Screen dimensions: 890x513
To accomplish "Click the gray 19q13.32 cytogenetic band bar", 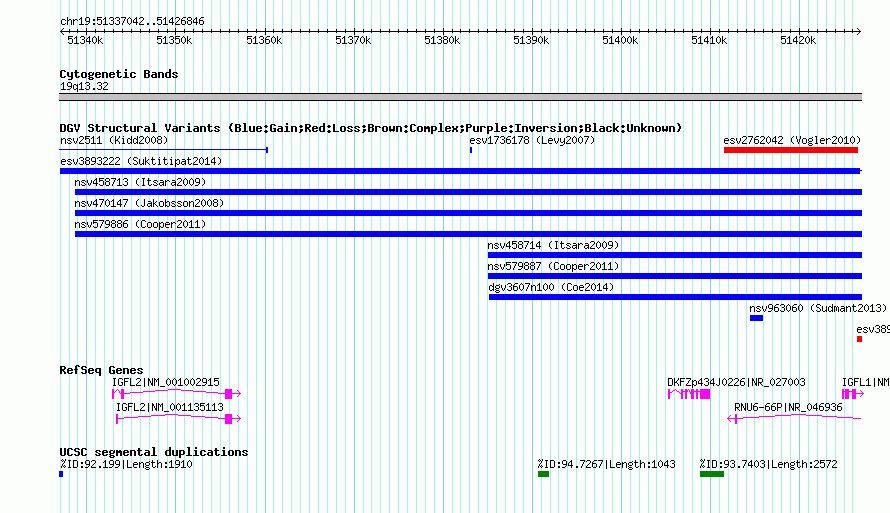I will pos(460,97).
